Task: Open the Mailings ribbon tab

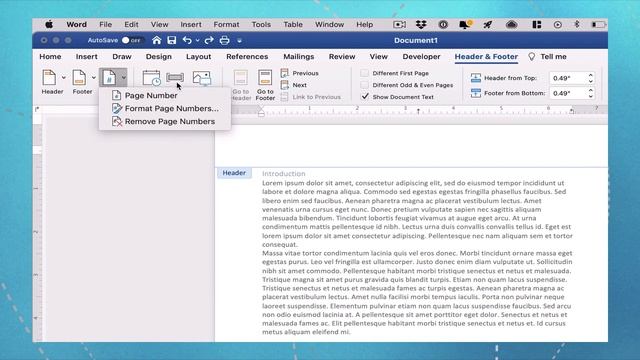Action: click(x=299, y=57)
